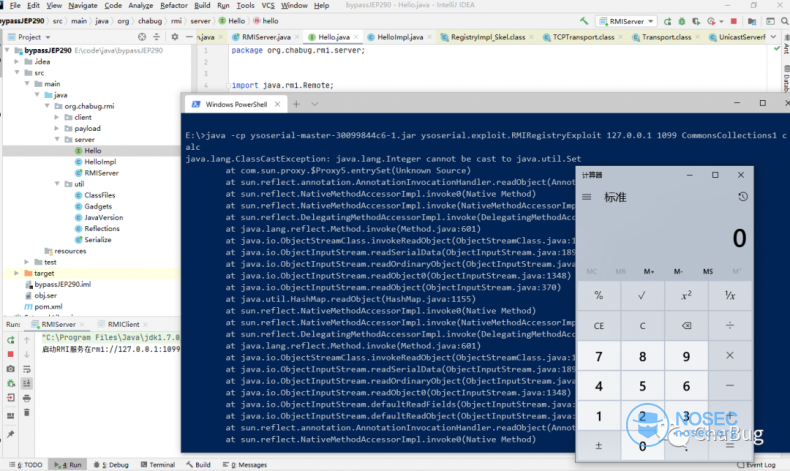Click the search magnifier icon top right

pyautogui.click(x=784, y=21)
